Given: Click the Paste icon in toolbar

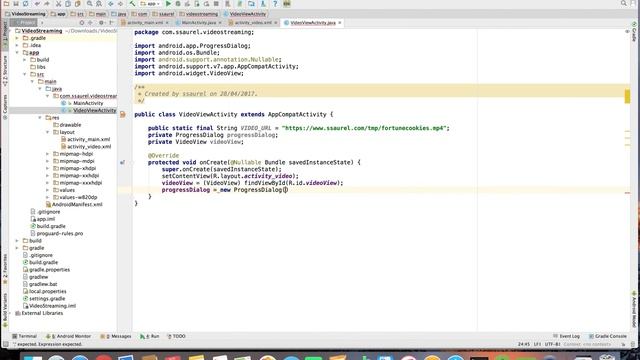Looking at the screenshot, I should [77, 4].
